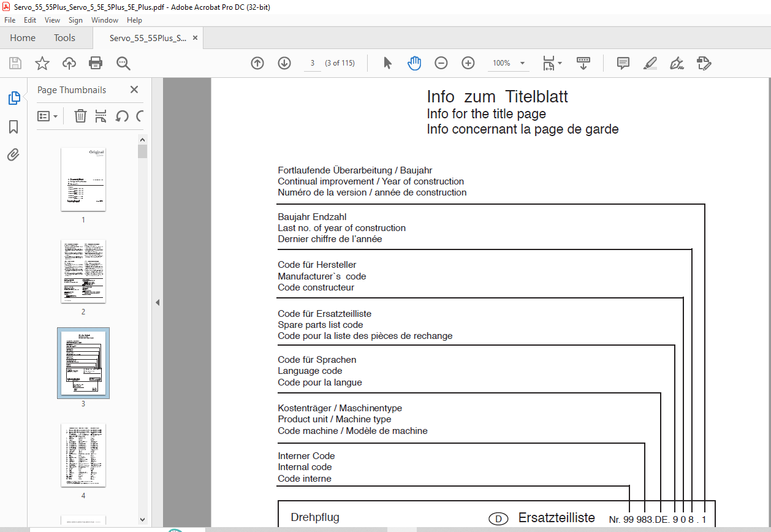The height and width of the screenshot is (532, 771).
Task: Click the 'Manufacturer`s code' text line
Action: 322,276
